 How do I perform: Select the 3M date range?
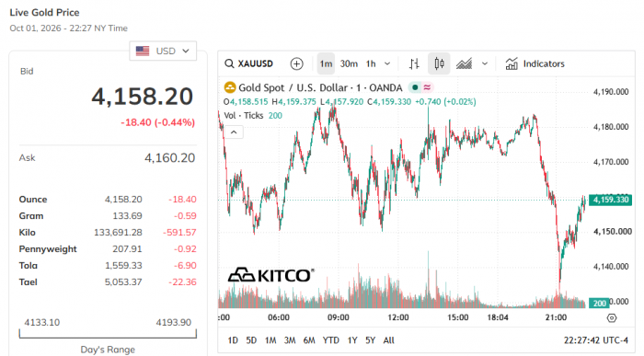290,340
